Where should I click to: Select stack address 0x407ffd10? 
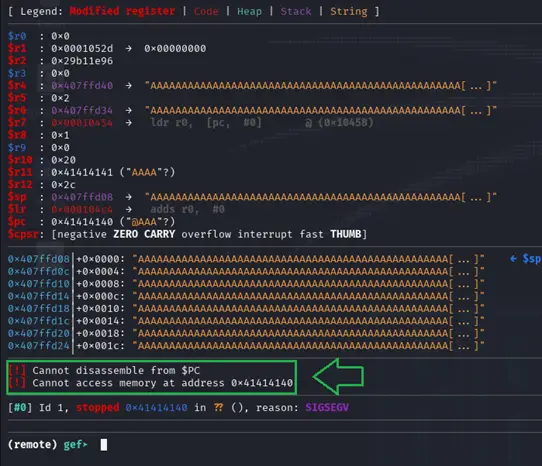click(38, 284)
